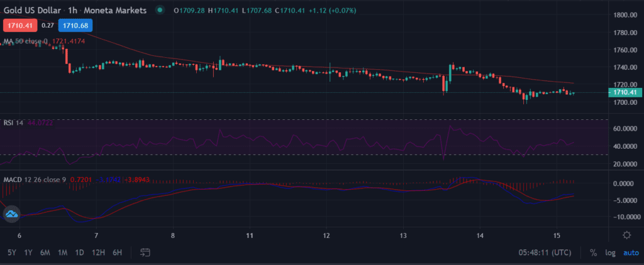Screen dimensions: 644x265
Task: Select the RSI 14 indicator label
Action: 13,123
